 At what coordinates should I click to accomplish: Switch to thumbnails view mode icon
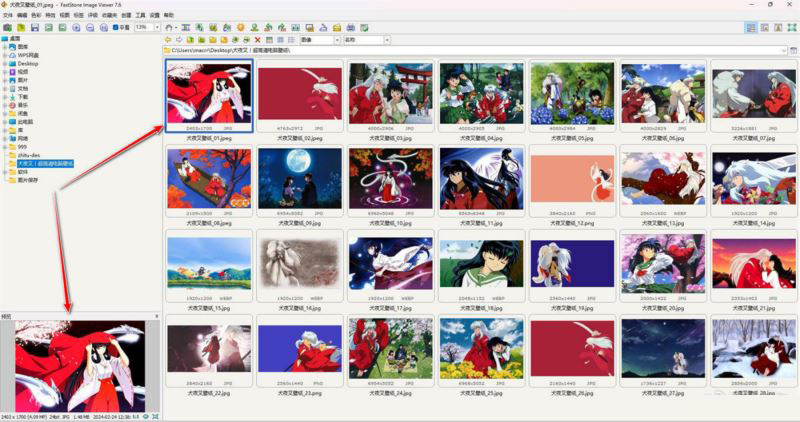pos(269,40)
